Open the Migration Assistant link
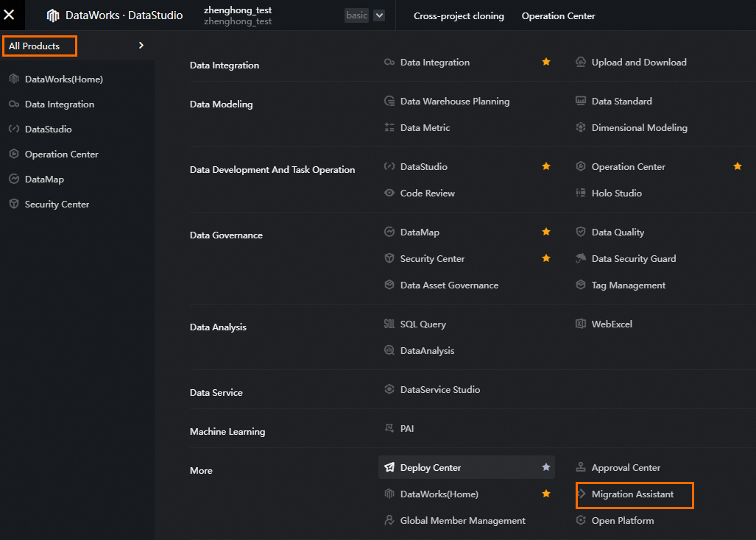This screenshot has width=756, height=540. click(632, 494)
